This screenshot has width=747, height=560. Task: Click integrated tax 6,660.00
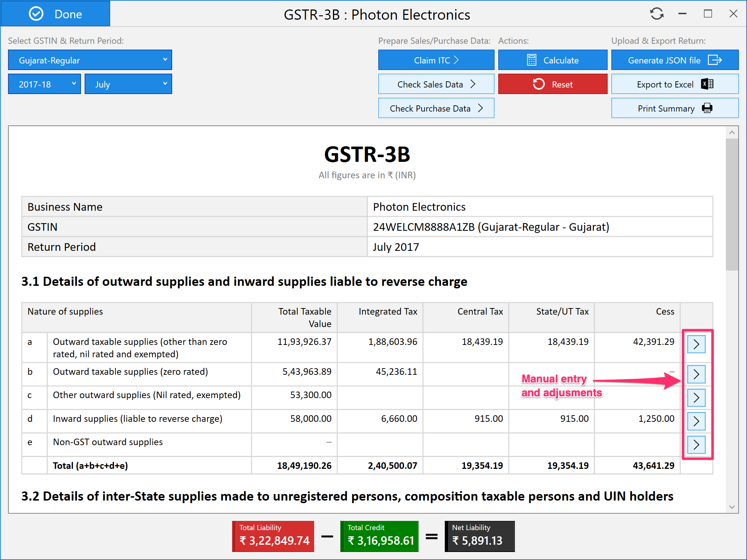399,419
